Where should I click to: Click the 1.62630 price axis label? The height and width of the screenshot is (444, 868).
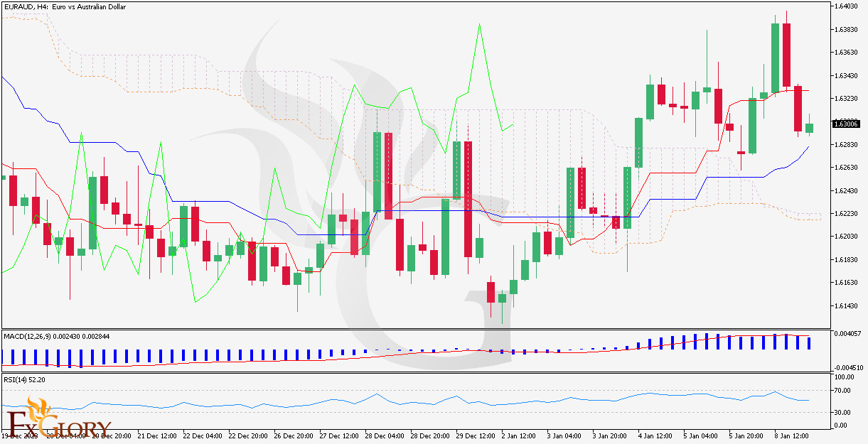pyautogui.click(x=847, y=168)
